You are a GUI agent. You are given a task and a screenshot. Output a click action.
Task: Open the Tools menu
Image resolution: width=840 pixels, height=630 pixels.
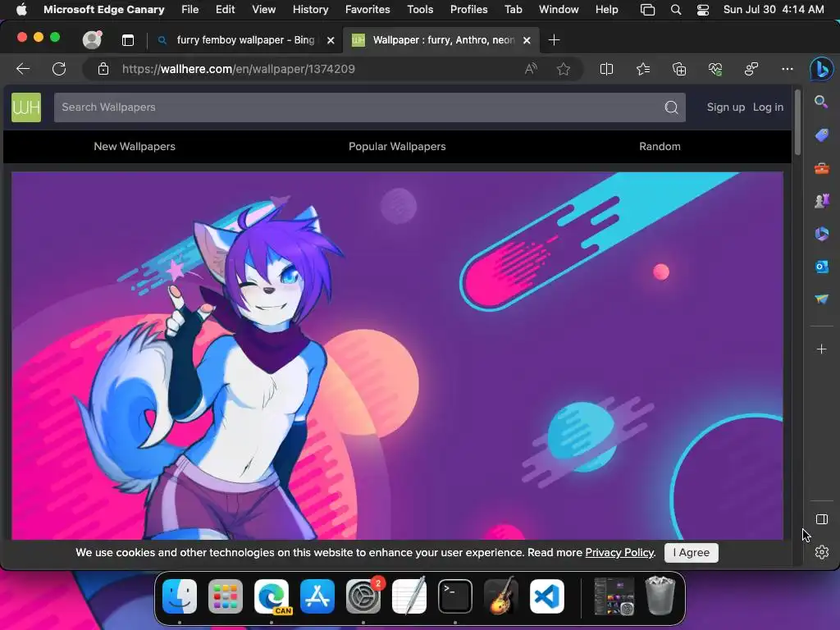pos(420,10)
